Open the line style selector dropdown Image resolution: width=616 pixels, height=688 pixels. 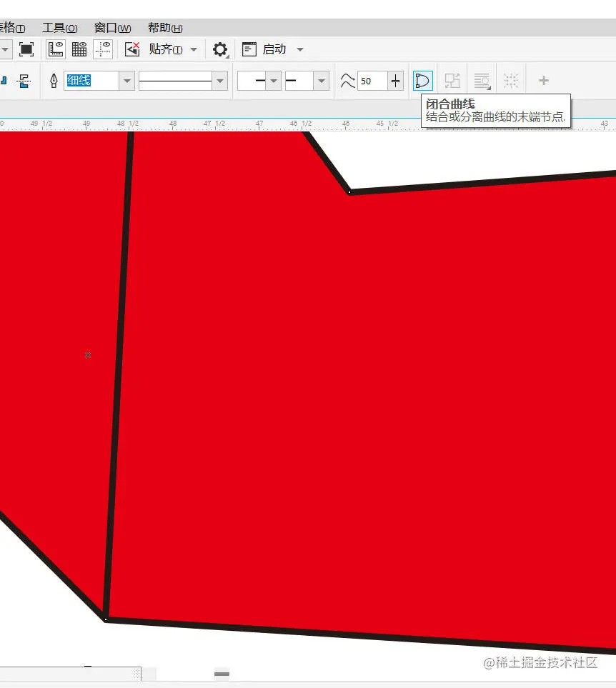[x=220, y=81]
